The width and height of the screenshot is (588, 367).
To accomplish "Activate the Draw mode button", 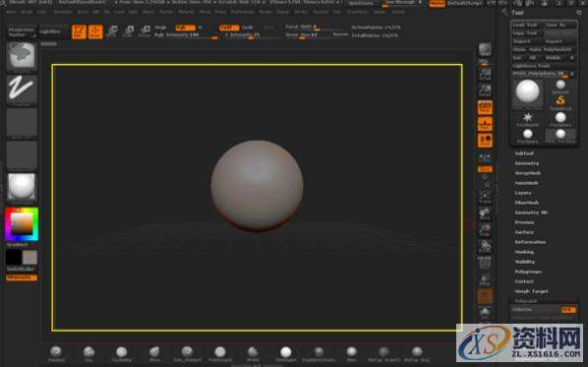I will 95,31.
